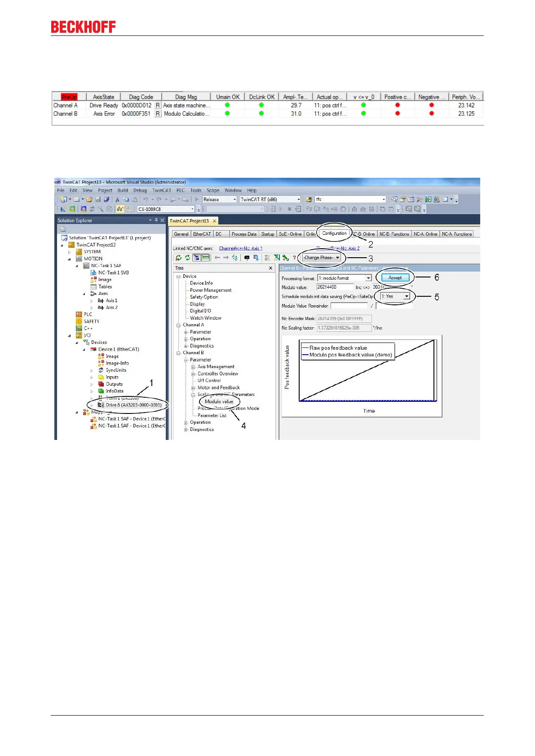
Task: Click the MOTION node icon
Action: [x=79, y=259]
